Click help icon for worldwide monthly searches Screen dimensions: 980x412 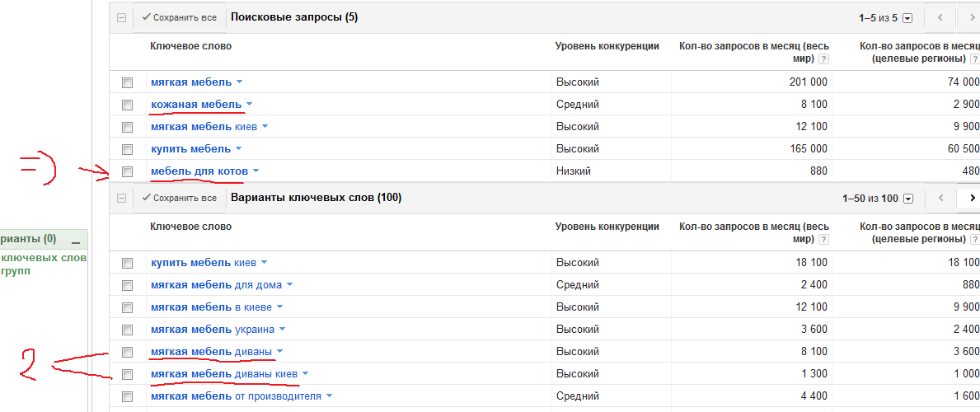[x=823, y=59]
